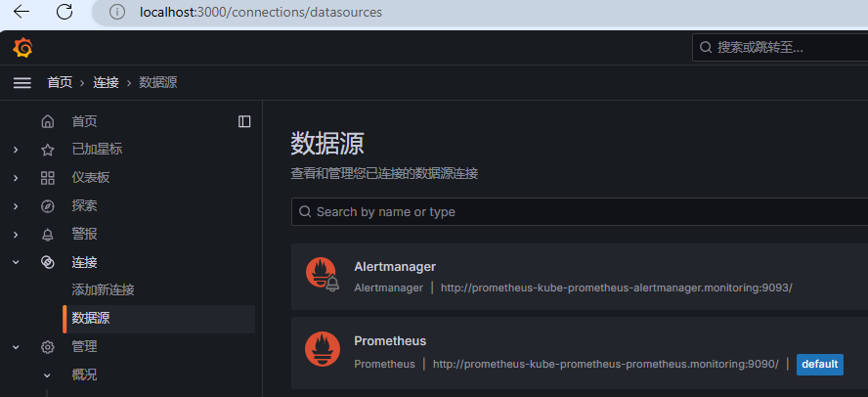This screenshot has width=868, height=397.
Task: Click the Search by name or type field
Action: [577, 211]
